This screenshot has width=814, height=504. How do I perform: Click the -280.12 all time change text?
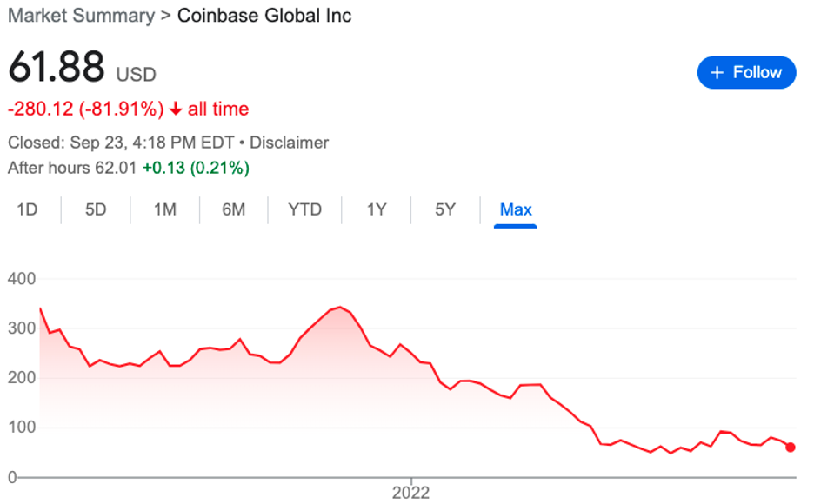pos(128,109)
